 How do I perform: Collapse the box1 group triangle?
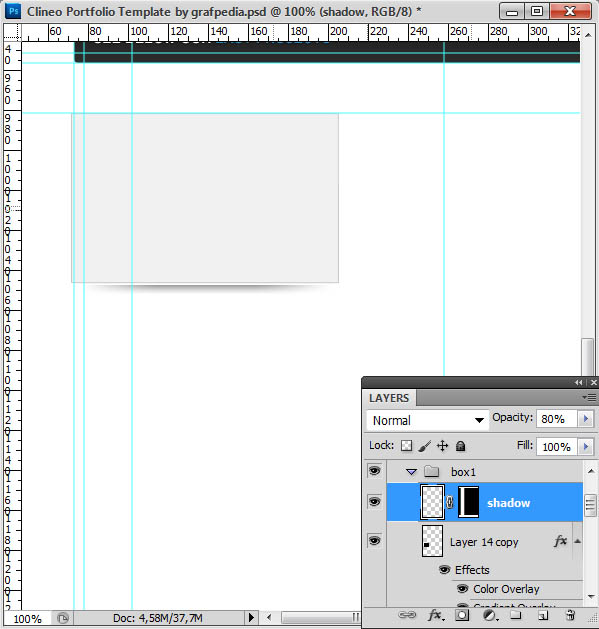(x=411, y=472)
